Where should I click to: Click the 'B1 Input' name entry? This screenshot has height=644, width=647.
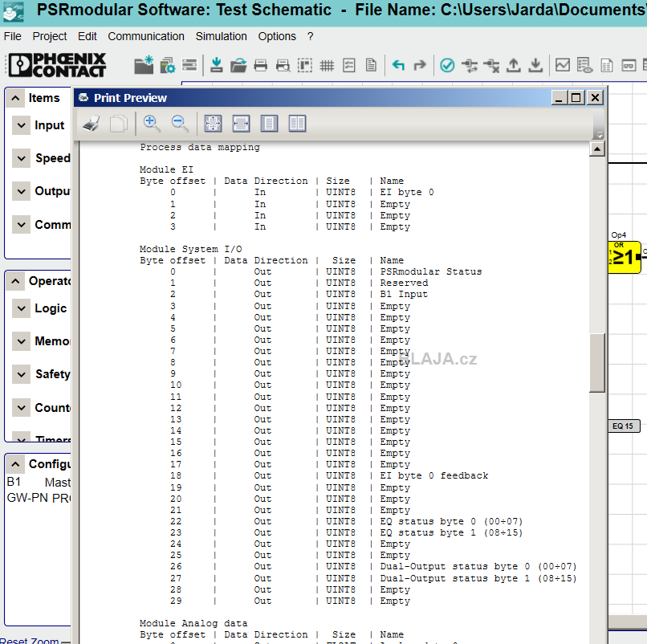pyautogui.click(x=404, y=295)
